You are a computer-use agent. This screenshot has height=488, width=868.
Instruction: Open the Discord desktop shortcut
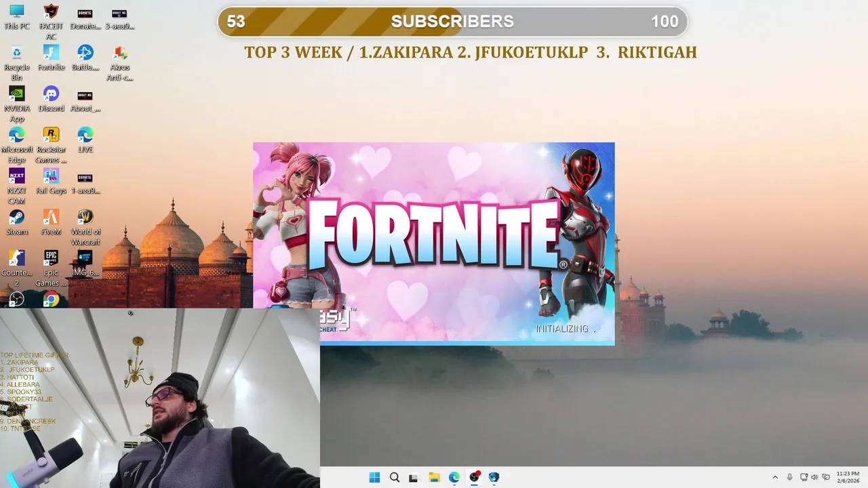pos(51,100)
